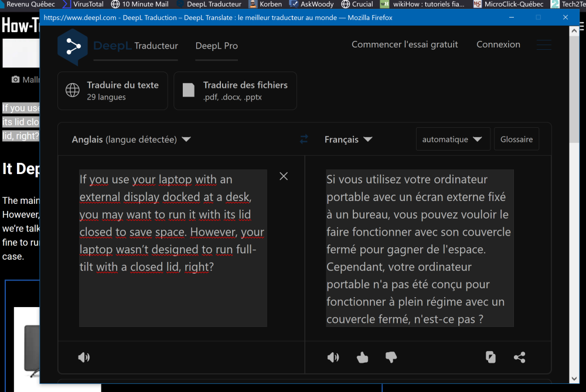
Task: Open Revenu Québec bookmark
Action: point(28,4)
